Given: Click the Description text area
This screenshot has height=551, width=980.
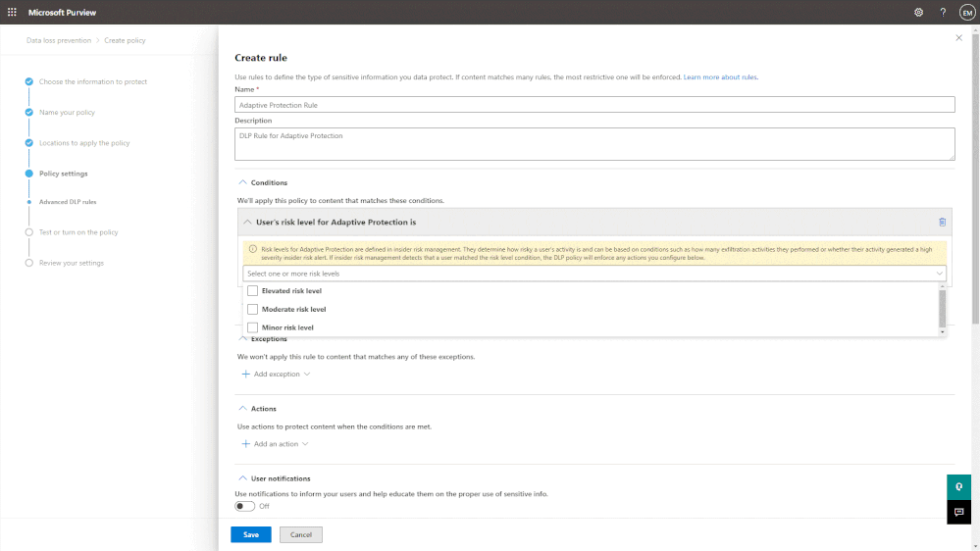Looking at the screenshot, I should tap(594, 144).
